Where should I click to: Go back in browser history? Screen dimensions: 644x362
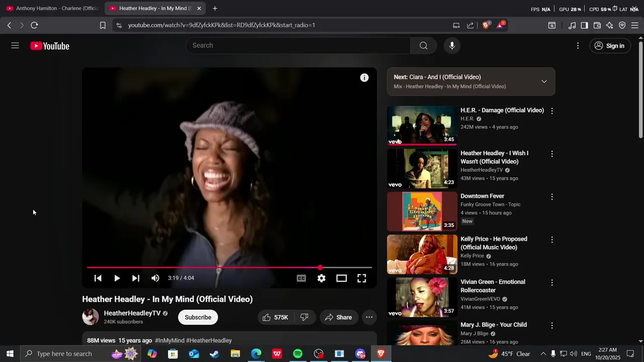point(9,25)
